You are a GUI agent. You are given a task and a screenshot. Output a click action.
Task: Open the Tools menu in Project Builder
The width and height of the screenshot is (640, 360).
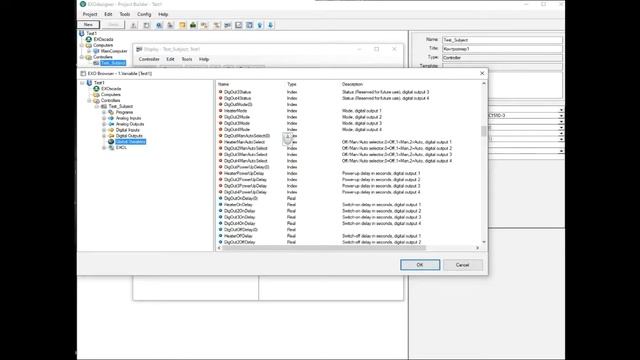click(125, 14)
